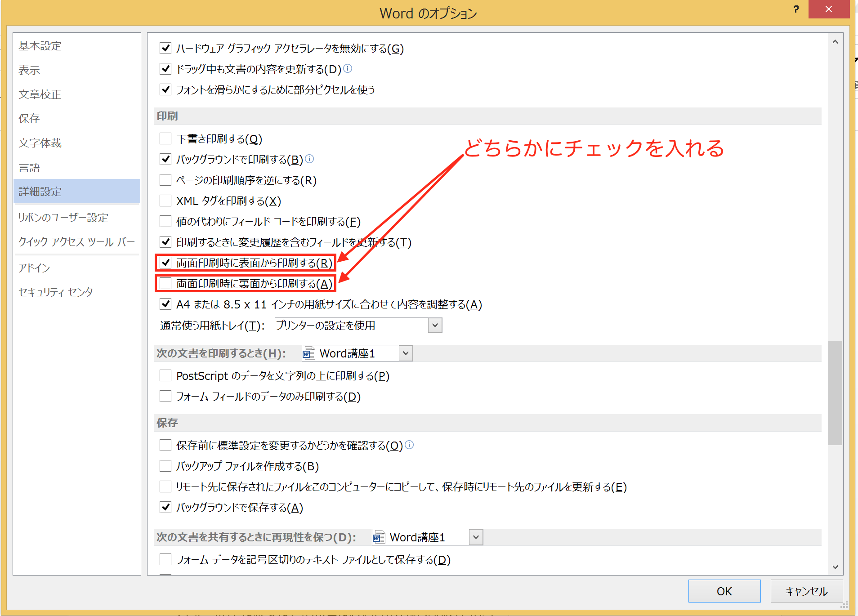Enable リモート先に保存されたファイルをコピー option

(165, 486)
